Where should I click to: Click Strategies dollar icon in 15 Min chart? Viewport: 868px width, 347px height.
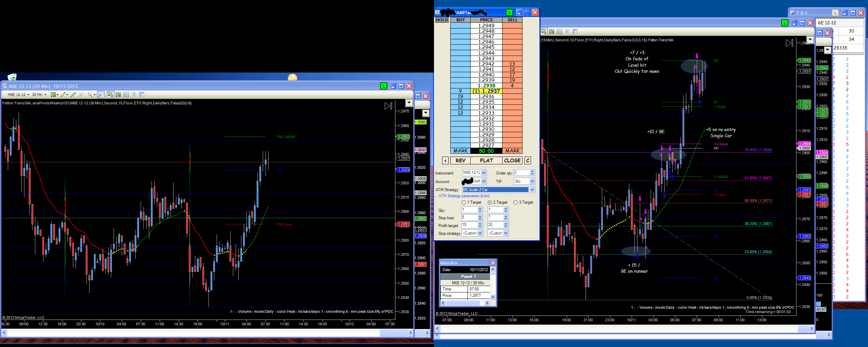point(567,32)
